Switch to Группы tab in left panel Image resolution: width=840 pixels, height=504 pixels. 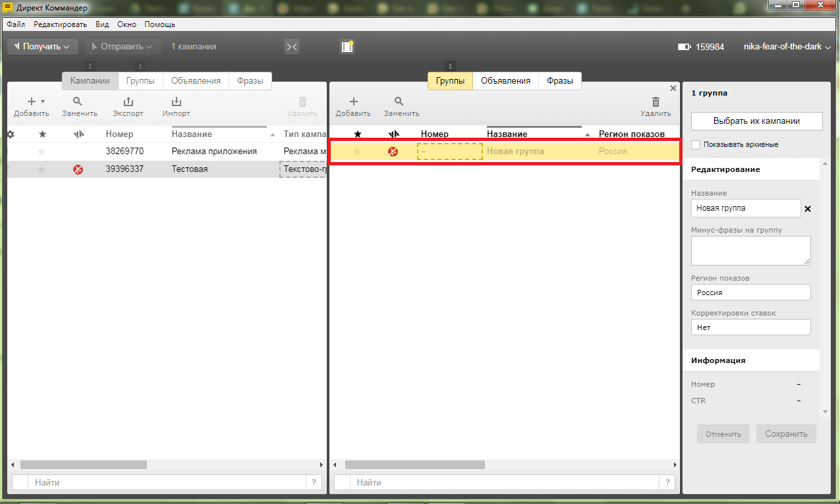click(x=140, y=81)
